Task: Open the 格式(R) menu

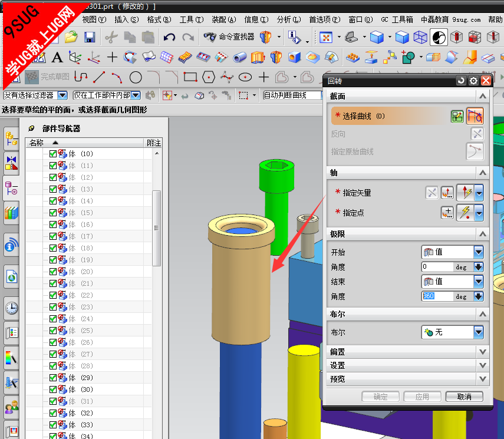Action: (159, 19)
